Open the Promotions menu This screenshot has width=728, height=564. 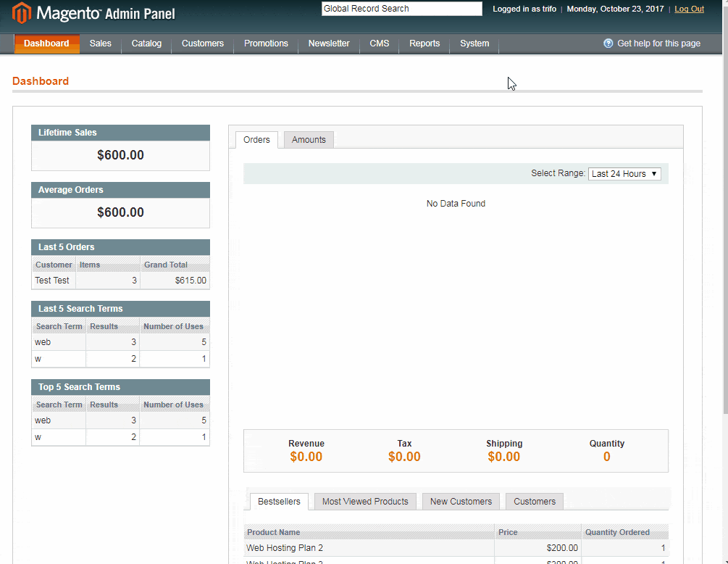tap(266, 43)
